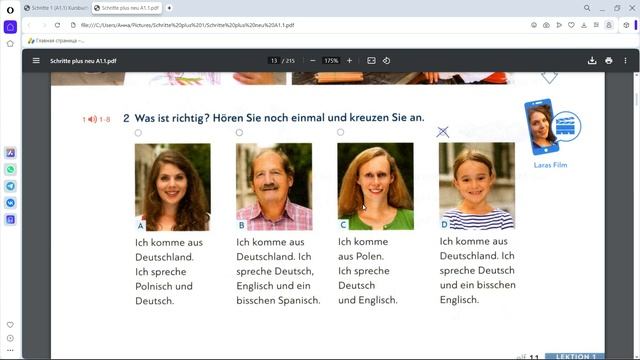Open Telegram in the sidebar
The height and width of the screenshot is (360, 640).
click(10, 186)
